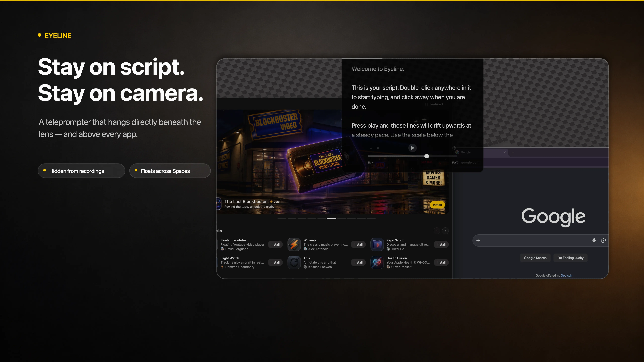
Task: Click the 'Floats across Spaces' pill
Action: tap(170, 171)
